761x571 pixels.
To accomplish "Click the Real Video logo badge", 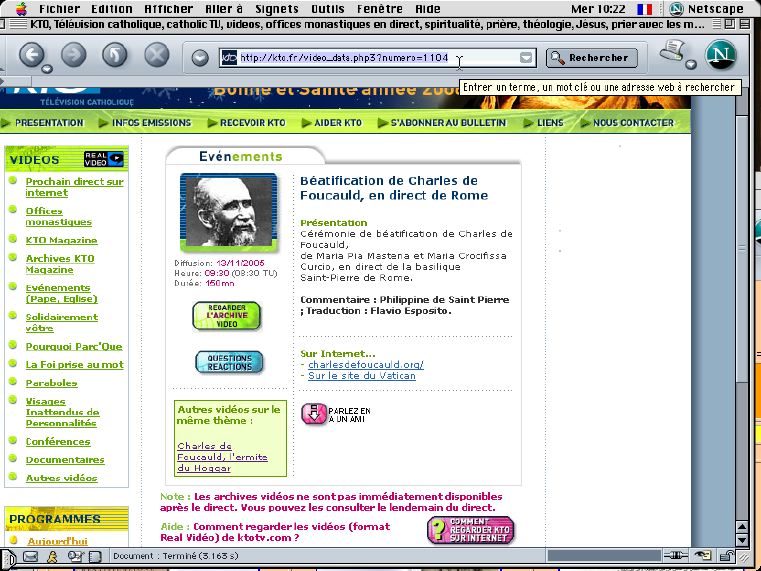I will pyautogui.click(x=103, y=159).
